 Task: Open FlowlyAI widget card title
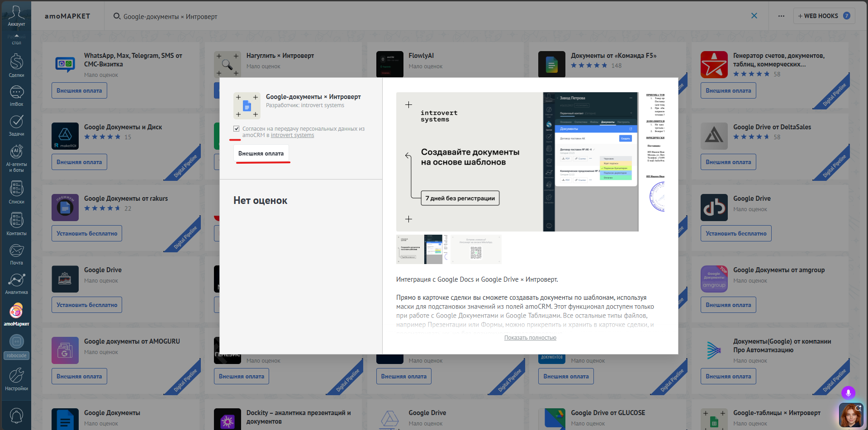(x=421, y=56)
